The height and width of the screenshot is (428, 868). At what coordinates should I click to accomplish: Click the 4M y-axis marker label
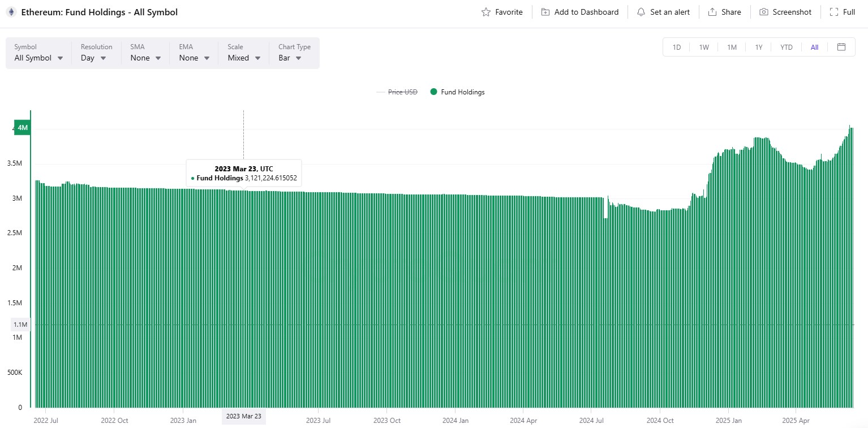[23, 128]
